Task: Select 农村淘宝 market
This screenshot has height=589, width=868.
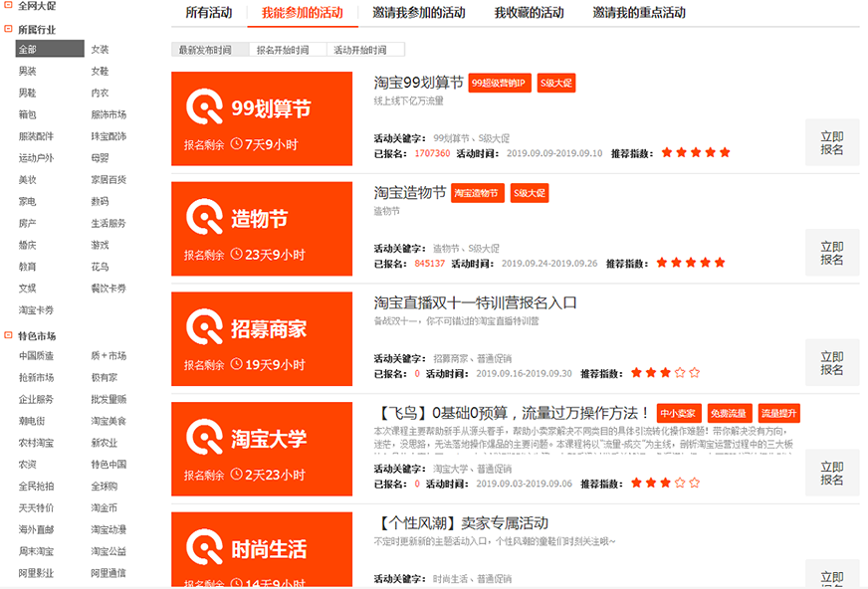Action: (36, 443)
